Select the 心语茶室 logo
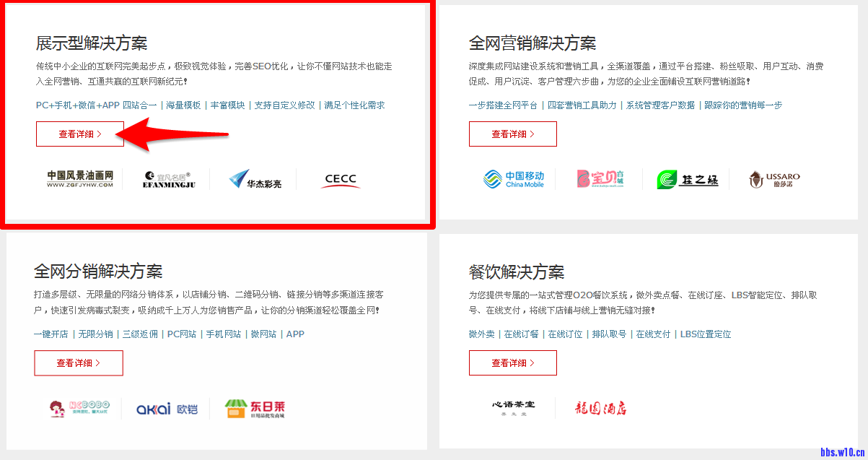 [x=513, y=407]
